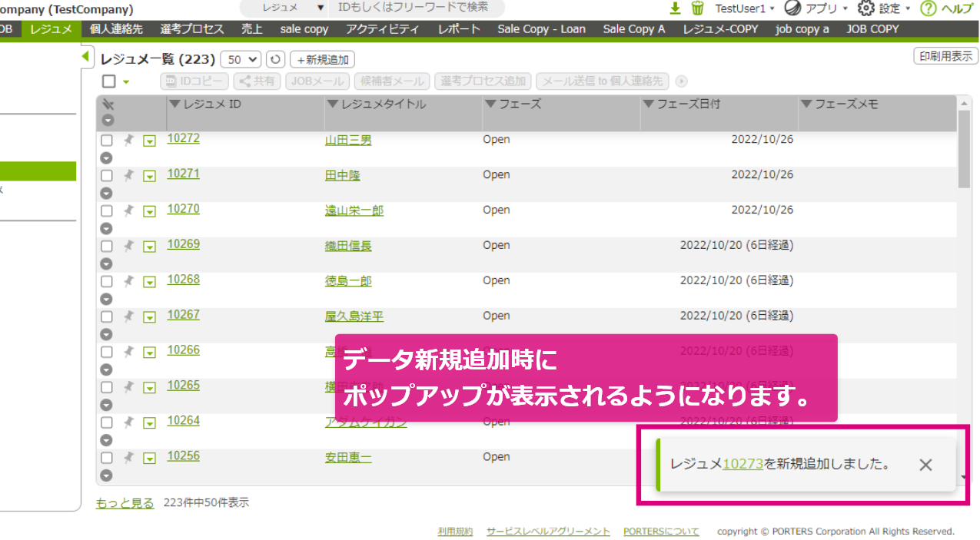Click the IDコピー button
The width and height of the screenshot is (980, 540).
pos(194,81)
